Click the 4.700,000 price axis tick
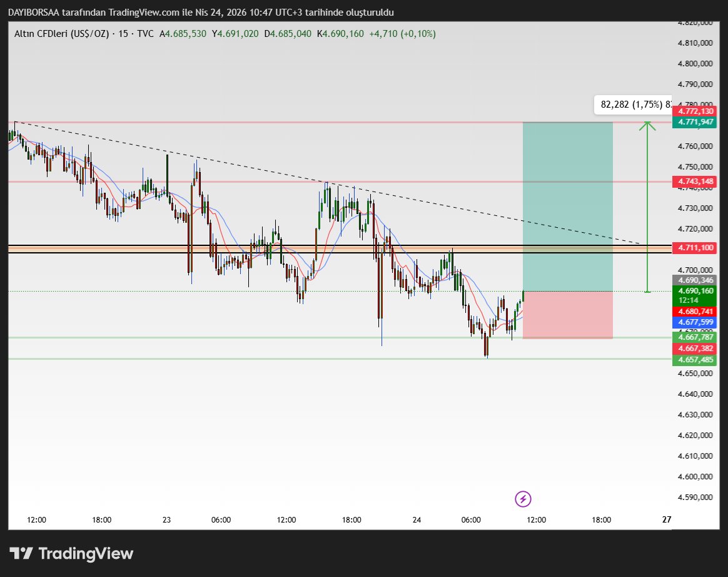Screen dimensions: 728x577 coord(695,270)
